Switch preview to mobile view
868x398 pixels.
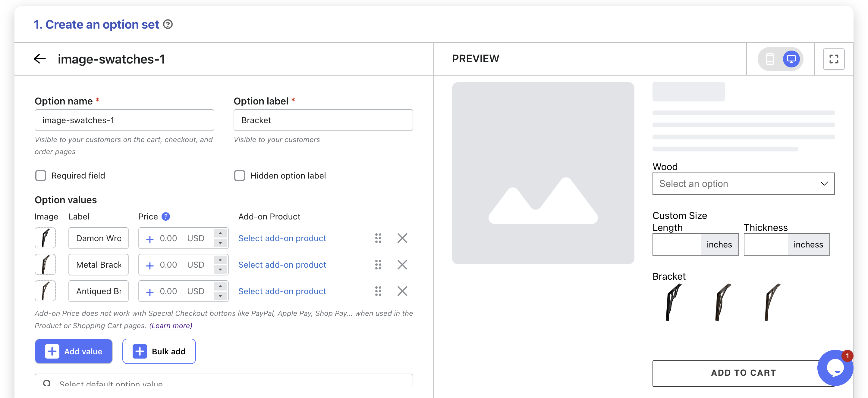click(770, 59)
